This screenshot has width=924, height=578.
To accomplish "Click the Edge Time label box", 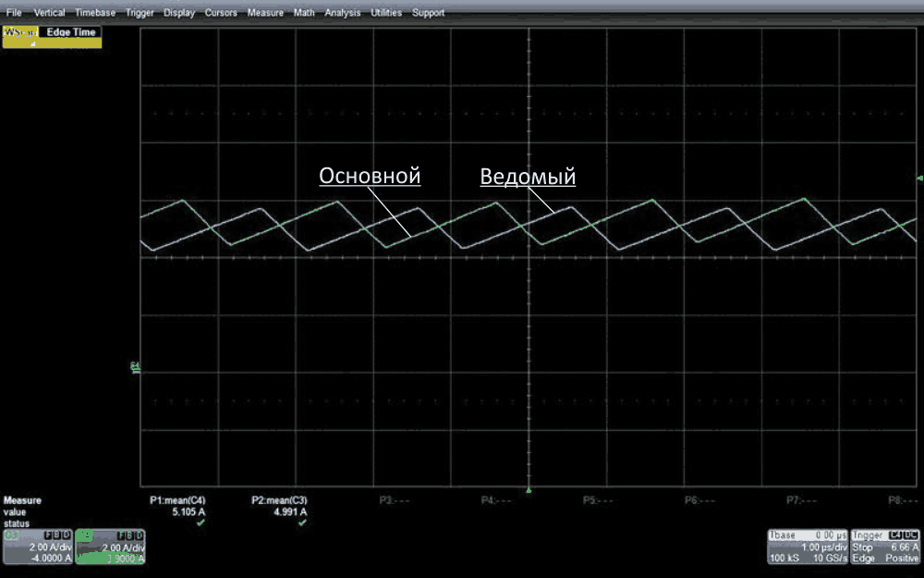I will click(71, 31).
